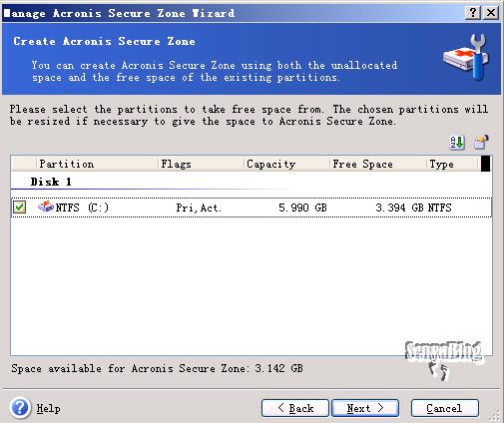
Task: Sort list by Capacity column header
Action: tap(286, 164)
